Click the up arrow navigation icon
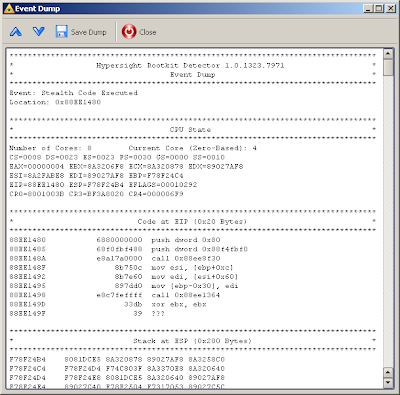Image resolution: width=400 pixels, height=395 pixels. [x=16, y=32]
